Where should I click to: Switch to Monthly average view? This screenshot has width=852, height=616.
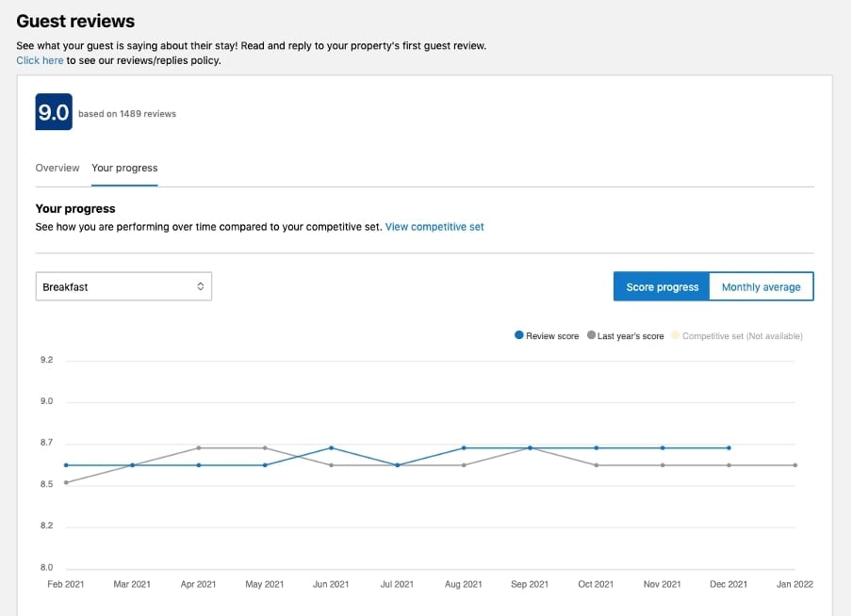(761, 287)
